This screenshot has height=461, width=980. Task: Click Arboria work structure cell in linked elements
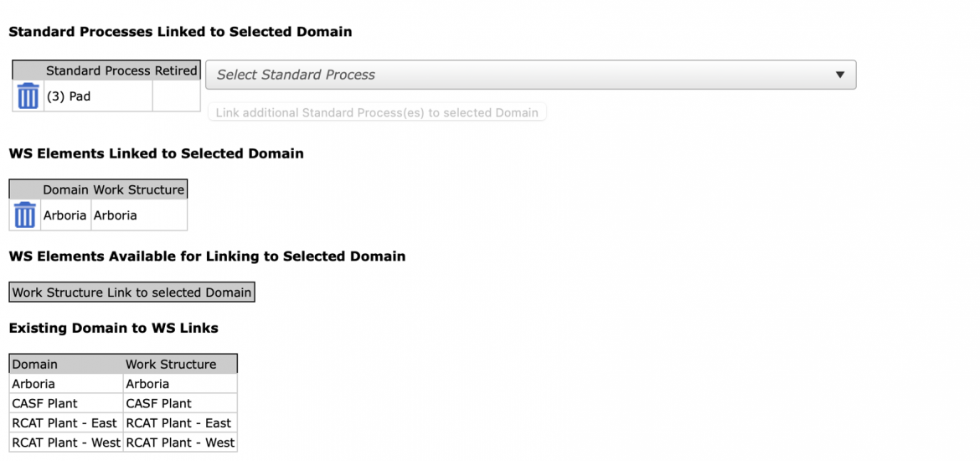[139, 215]
